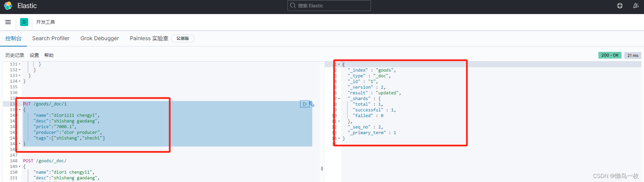Click the "_type" : "_doc" response line
644x182 pixels.
coord(369,76)
